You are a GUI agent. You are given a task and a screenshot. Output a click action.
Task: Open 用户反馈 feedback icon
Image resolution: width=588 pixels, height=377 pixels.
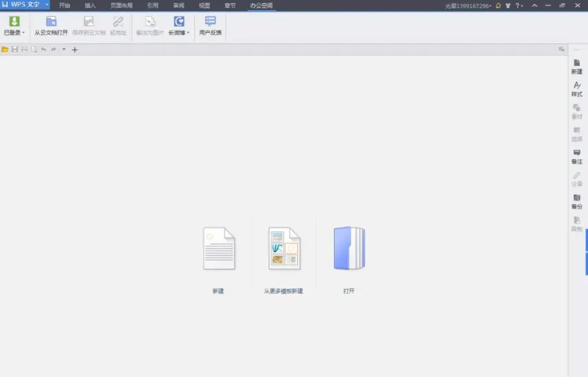(211, 21)
